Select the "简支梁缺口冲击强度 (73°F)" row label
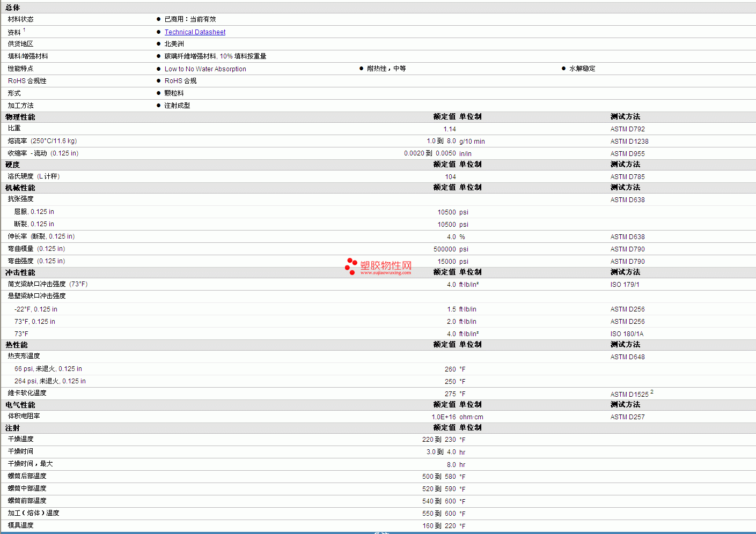 [x=48, y=284]
